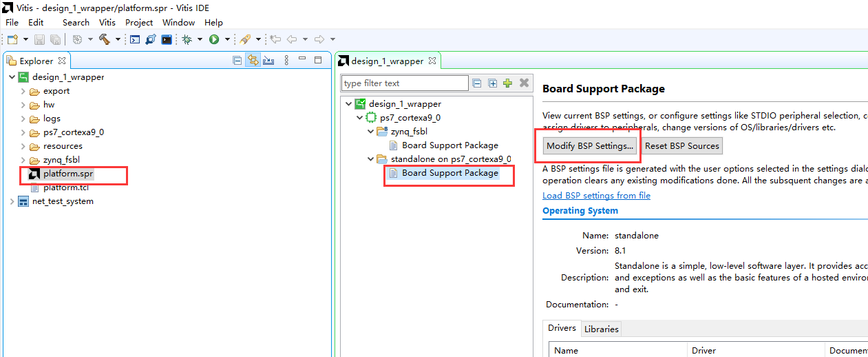The image size is (868, 357).
Task: Launch the Debug bug icon
Action: coord(187,39)
